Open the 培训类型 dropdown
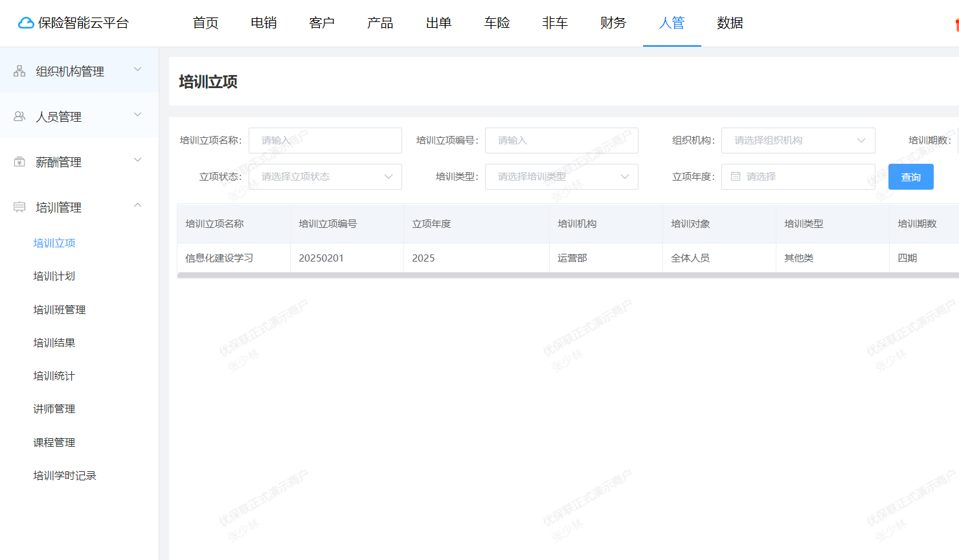Viewport: 959px width, 560px height. tap(561, 177)
